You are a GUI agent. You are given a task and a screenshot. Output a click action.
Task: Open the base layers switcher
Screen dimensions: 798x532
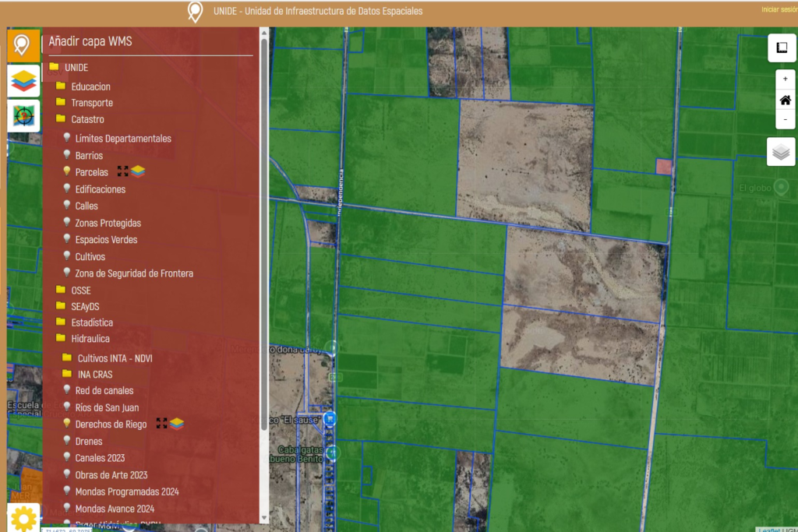781,152
